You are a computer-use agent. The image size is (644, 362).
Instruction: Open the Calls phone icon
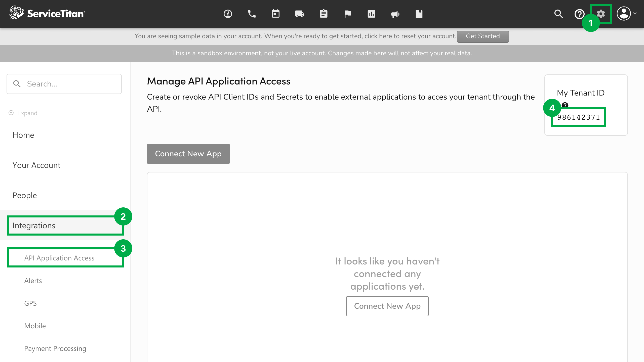coord(252,14)
